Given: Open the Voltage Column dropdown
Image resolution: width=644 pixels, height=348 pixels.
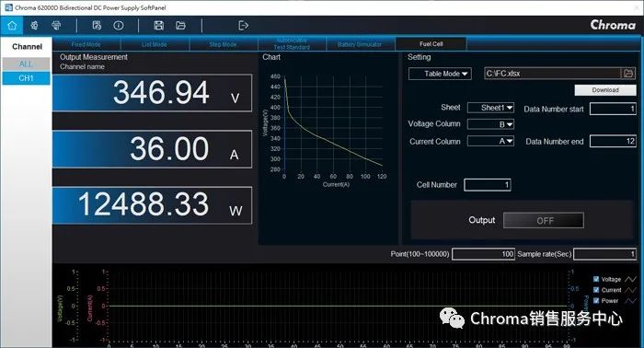Looking at the screenshot, I should coord(490,124).
